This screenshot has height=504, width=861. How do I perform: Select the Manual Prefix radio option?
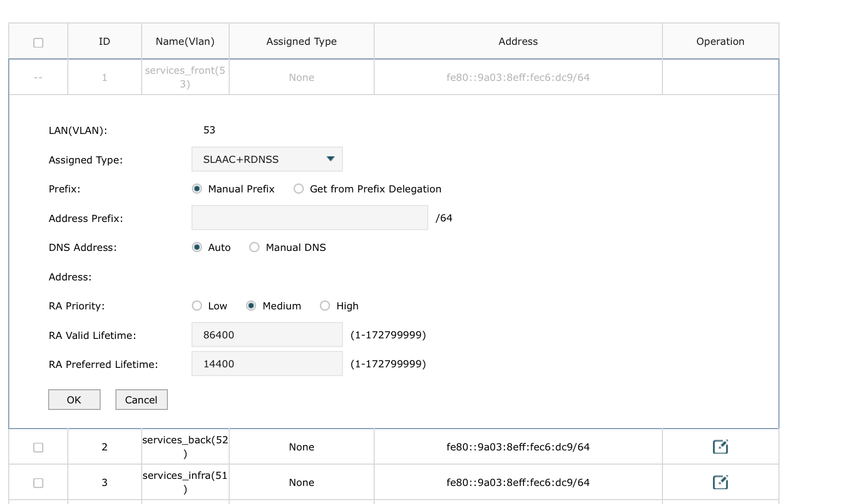[197, 189]
